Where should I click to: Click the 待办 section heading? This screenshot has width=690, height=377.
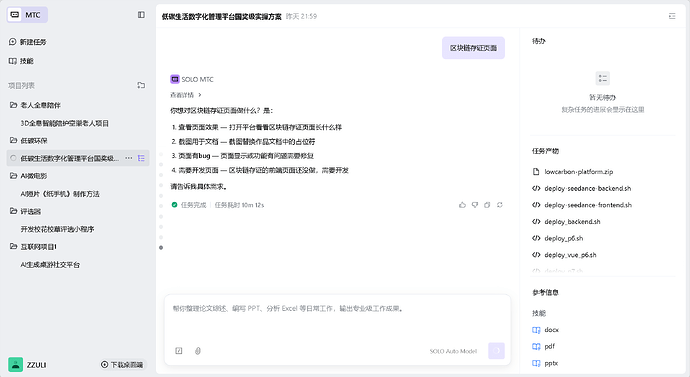click(x=539, y=41)
